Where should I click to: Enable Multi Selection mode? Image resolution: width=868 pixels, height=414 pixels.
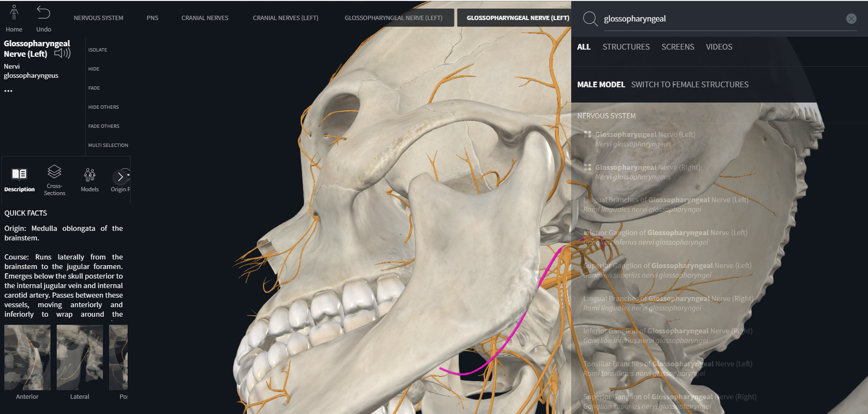108,145
